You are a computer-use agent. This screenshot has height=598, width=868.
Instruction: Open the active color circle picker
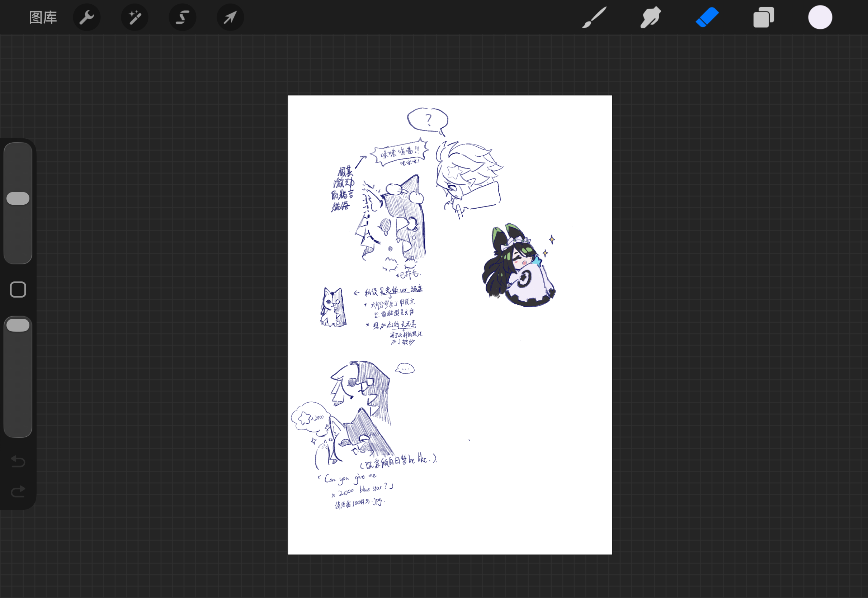pyautogui.click(x=820, y=17)
